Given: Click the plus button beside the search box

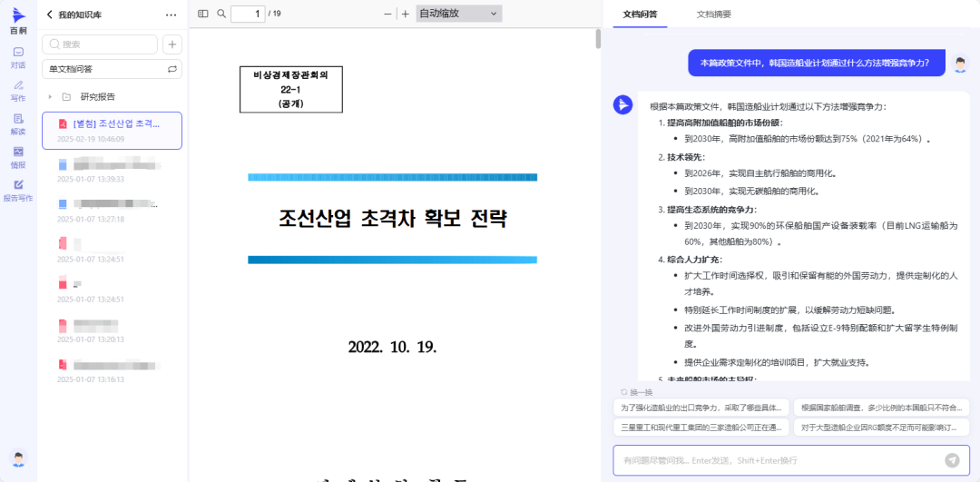Looking at the screenshot, I should click(171, 44).
